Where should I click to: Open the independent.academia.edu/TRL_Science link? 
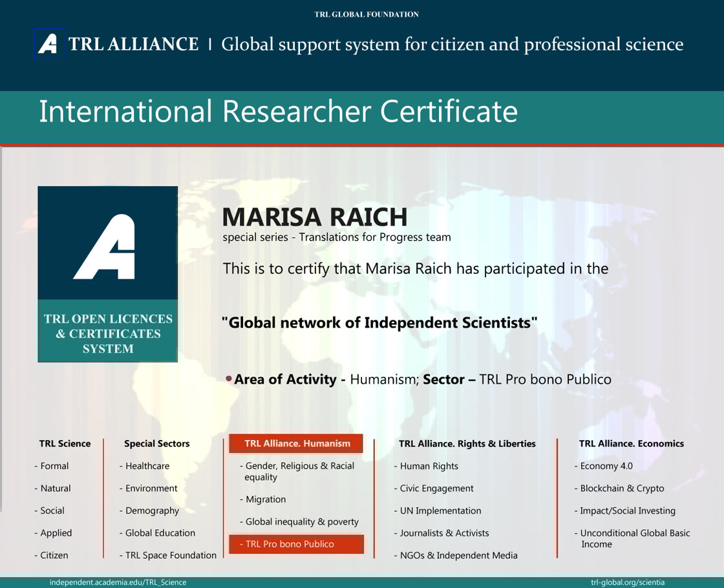click(x=118, y=582)
